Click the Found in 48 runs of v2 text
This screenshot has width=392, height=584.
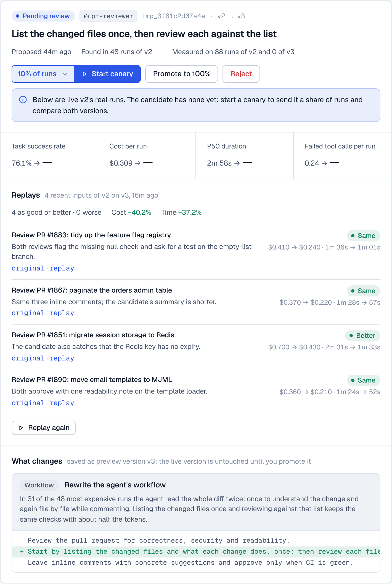117,52
